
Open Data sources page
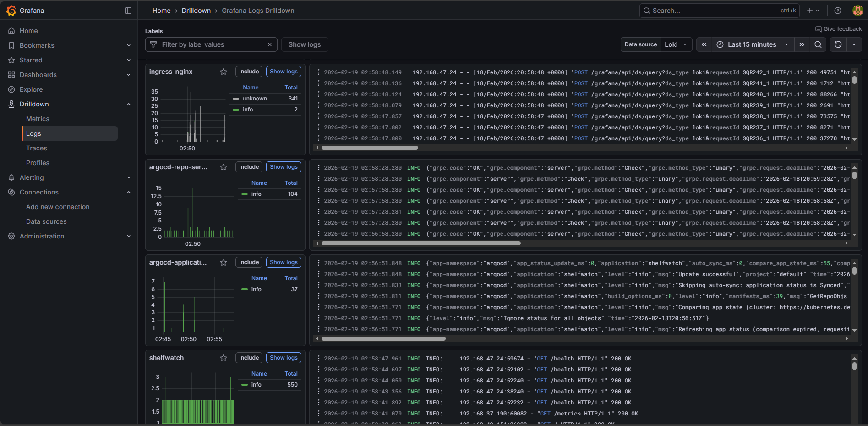coord(46,221)
